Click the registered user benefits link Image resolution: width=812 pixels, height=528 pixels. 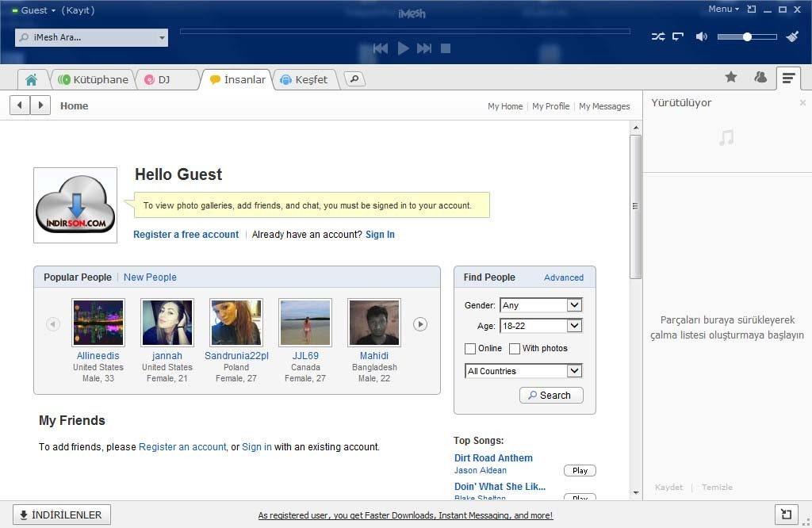[405, 515]
